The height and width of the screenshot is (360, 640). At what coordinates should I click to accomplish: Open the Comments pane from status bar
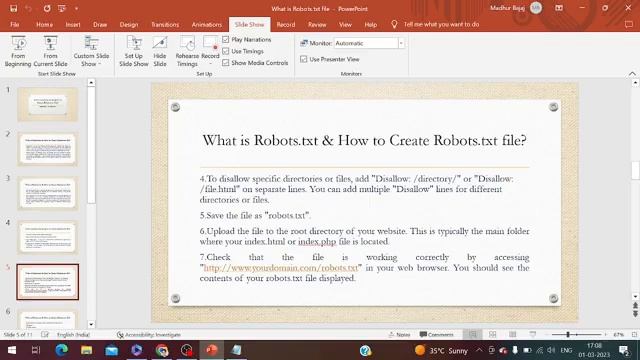pyautogui.click(x=436, y=335)
